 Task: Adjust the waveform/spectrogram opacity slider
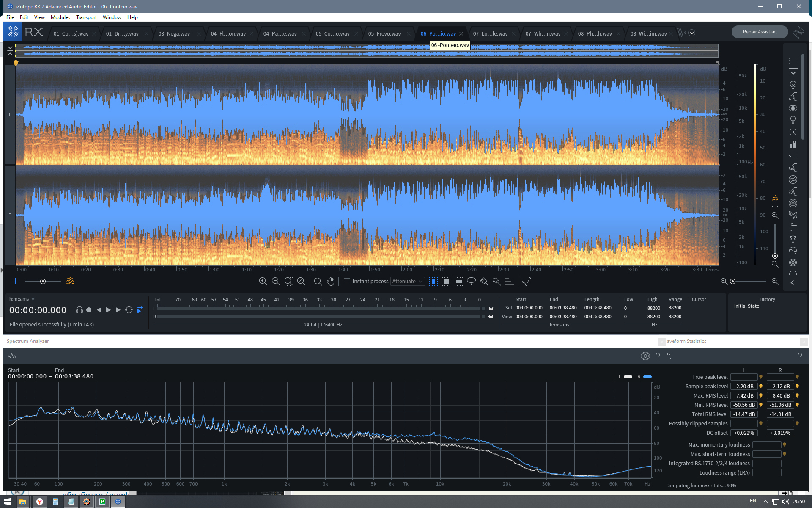click(43, 282)
